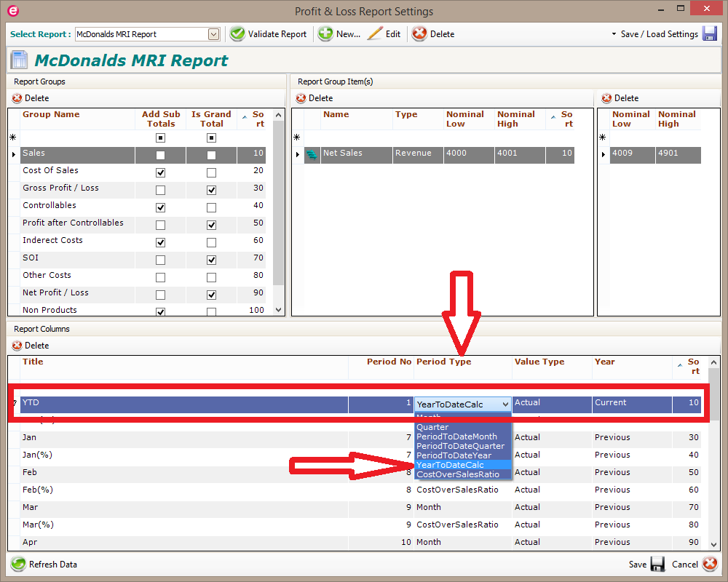Click the Report Columns scrollbar down arrow
The image size is (728, 582).
(713, 544)
